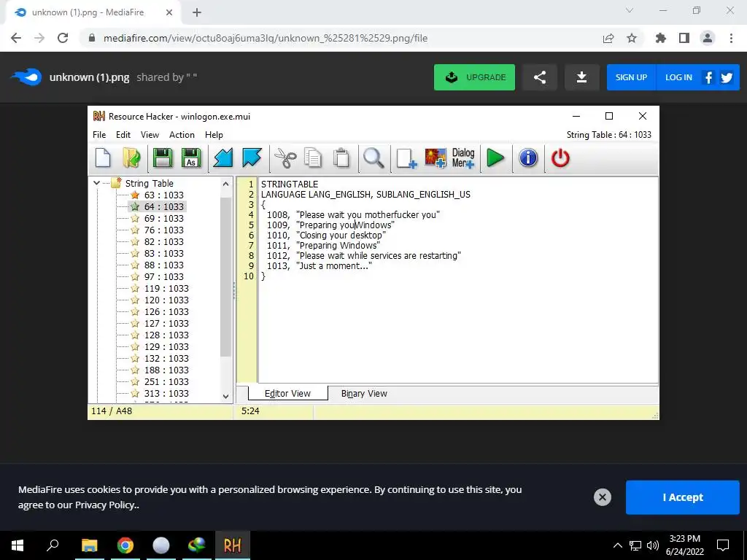
Task: Open the File menu
Action: [99, 135]
